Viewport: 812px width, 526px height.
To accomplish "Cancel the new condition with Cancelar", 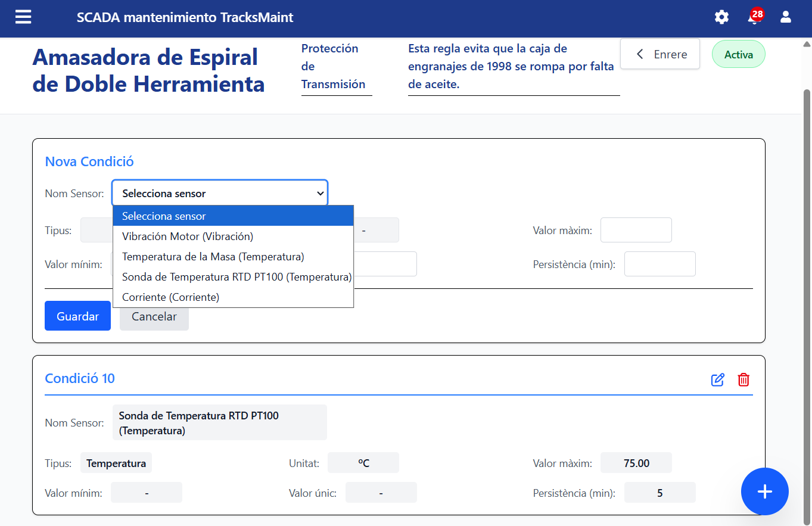I will point(154,316).
